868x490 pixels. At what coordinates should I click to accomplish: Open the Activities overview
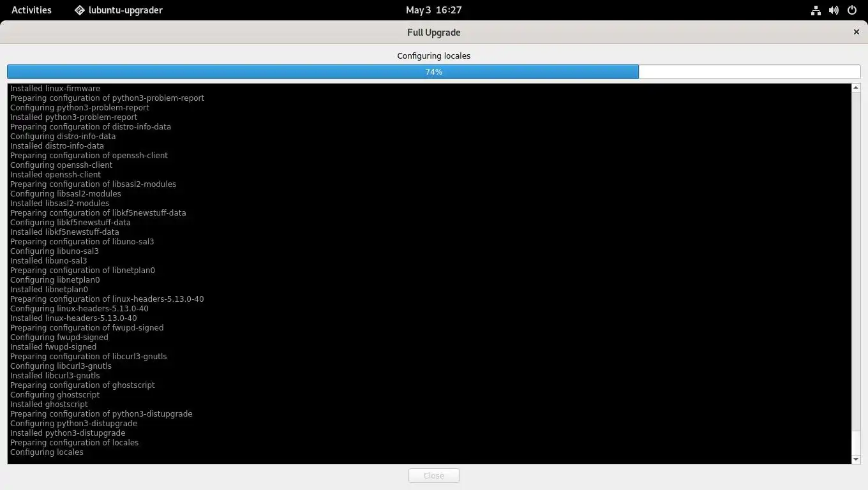pos(31,10)
